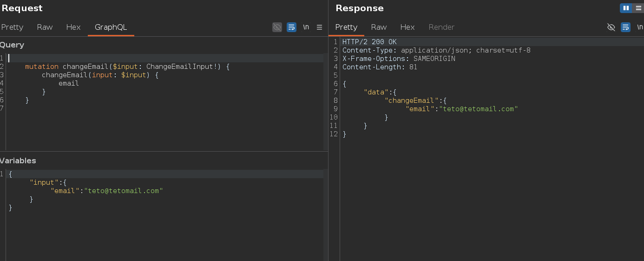Place cursor in empty first query line
This screenshot has height=261, width=644.
pyautogui.click(x=165, y=58)
